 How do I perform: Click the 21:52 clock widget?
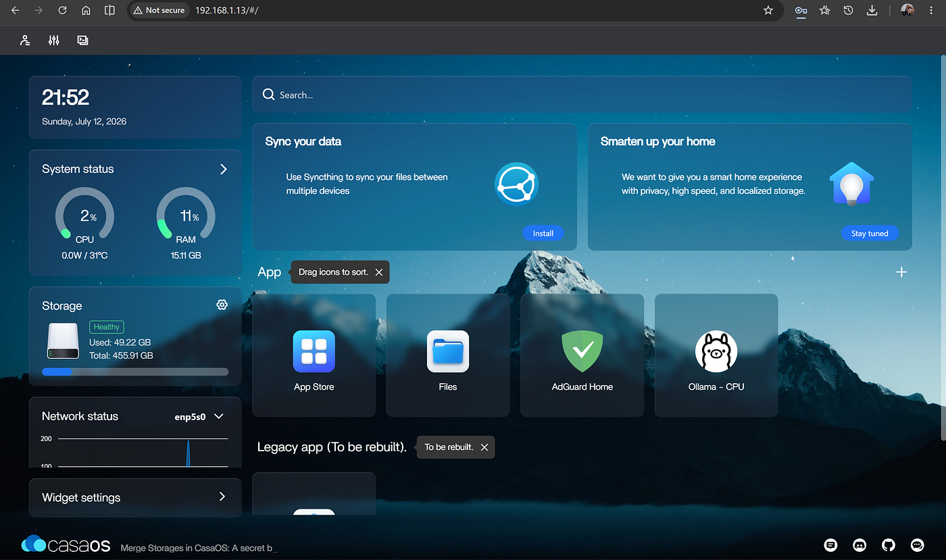pos(66,97)
